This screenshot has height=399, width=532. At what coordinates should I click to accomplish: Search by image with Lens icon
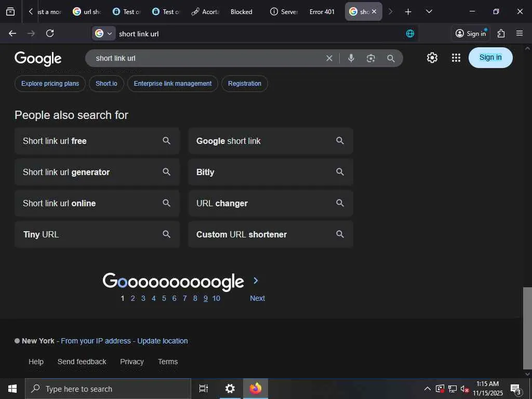pyautogui.click(x=371, y=58)
